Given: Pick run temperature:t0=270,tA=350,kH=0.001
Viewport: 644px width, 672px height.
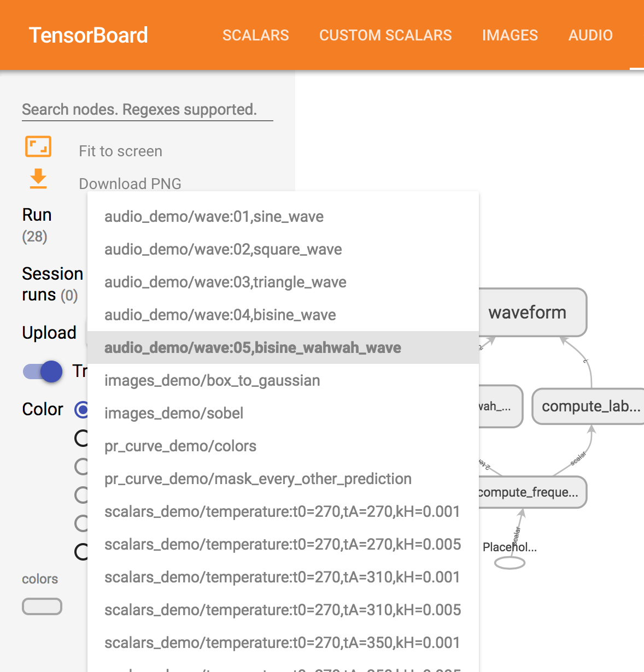Looking at the screenshot, I should pyautogui.click(x=283, y=642).
